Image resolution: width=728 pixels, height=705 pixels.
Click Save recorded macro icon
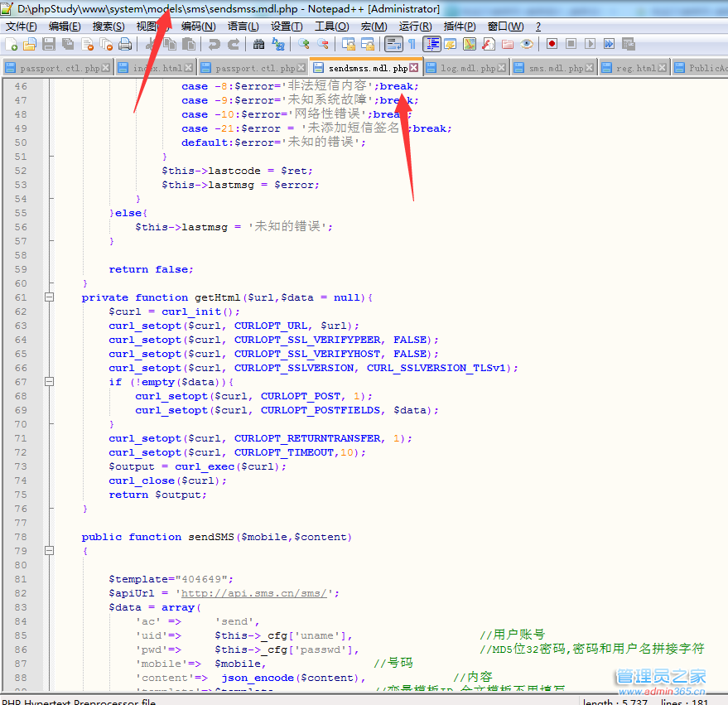point(628,44)
